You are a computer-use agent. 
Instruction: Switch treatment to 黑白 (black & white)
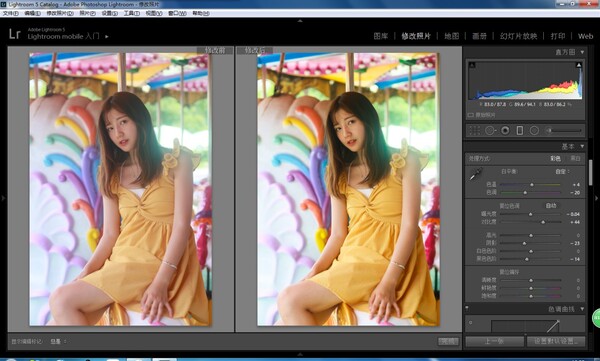tap(575, 158)
